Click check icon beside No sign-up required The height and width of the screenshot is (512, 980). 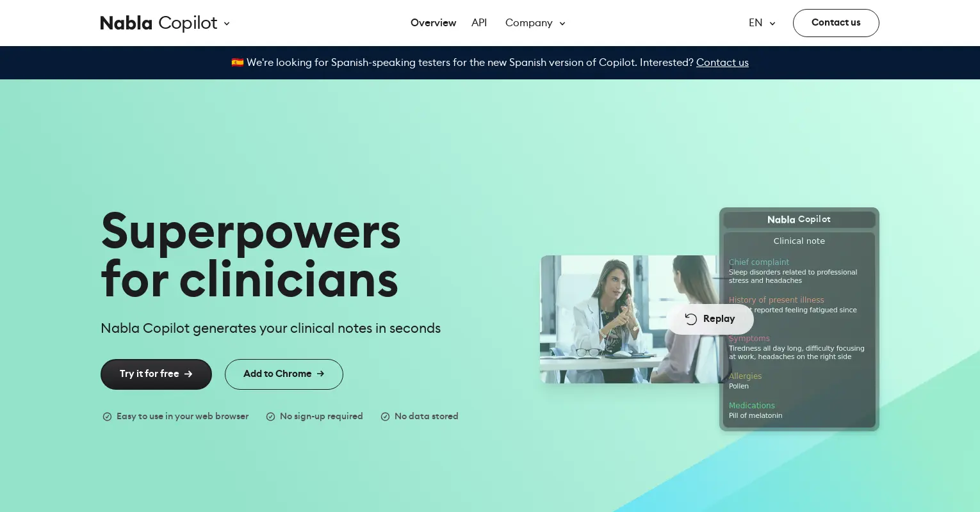tap(271, 417)
